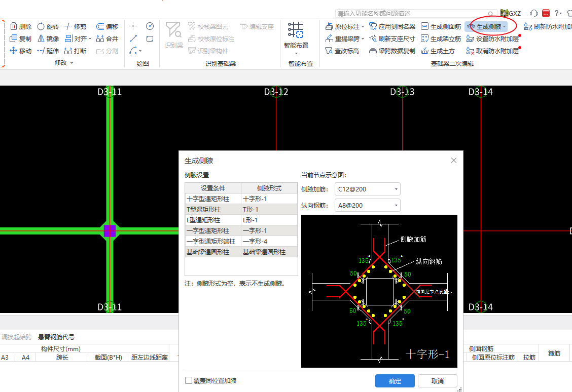Select the 删除 delete tool

coord(21,27)
